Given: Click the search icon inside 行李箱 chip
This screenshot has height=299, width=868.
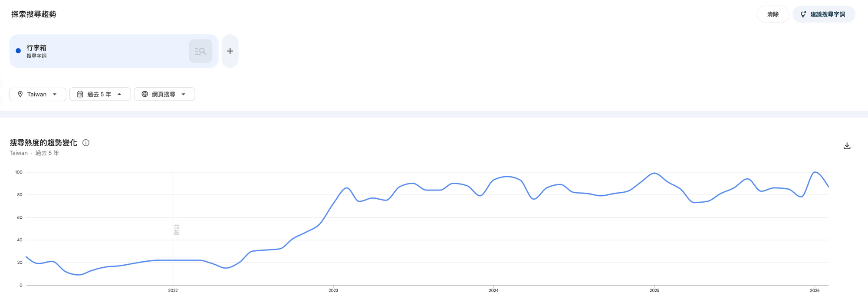Looking at the screenshot, I should coord(201,51).
